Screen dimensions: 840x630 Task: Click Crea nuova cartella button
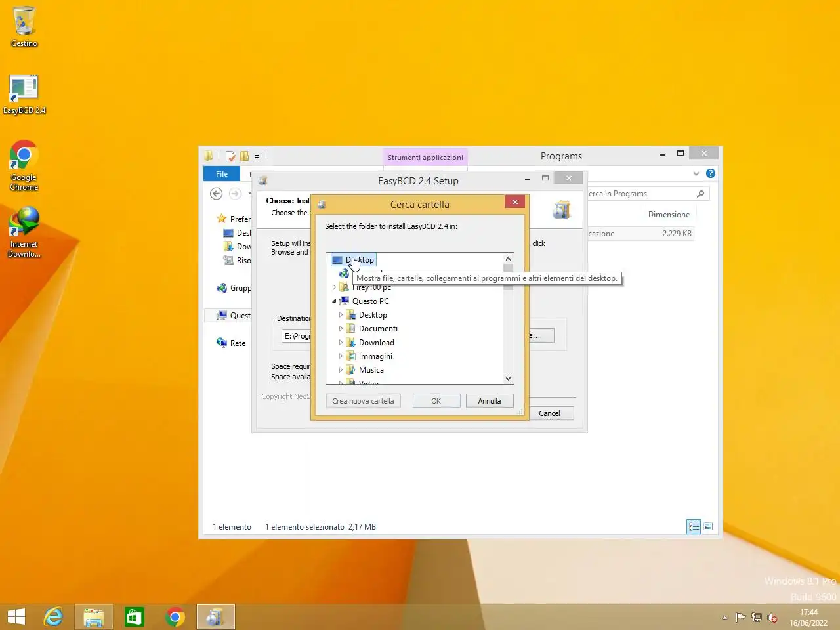363,401
